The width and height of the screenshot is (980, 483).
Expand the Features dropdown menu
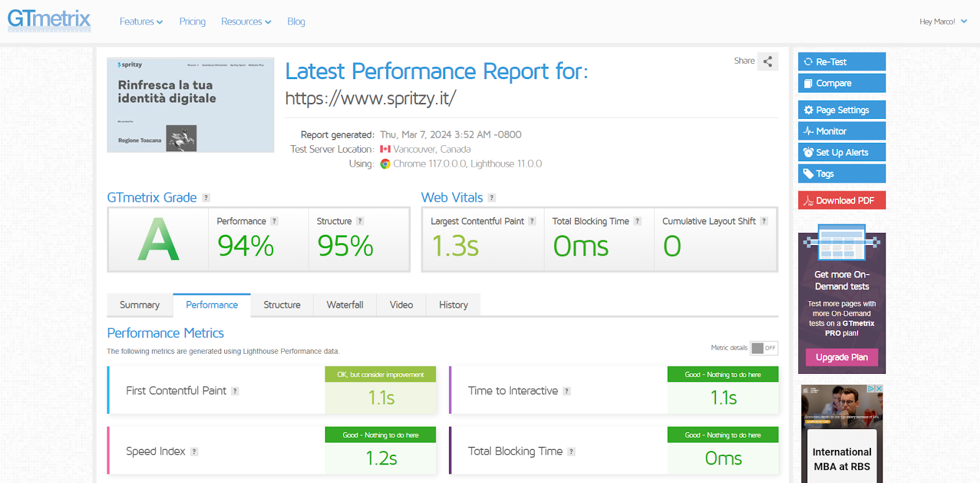click(141, 21)
